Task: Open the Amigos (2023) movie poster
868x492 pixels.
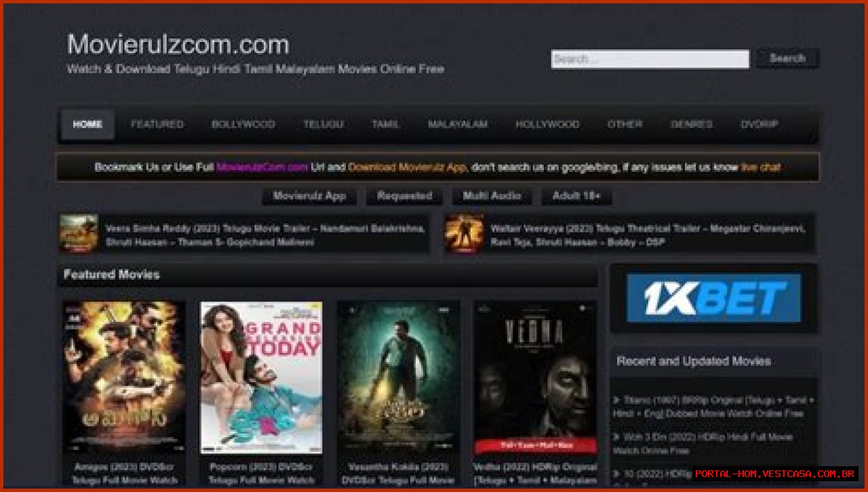Action: pyautogui.click(x=124, y=377)
